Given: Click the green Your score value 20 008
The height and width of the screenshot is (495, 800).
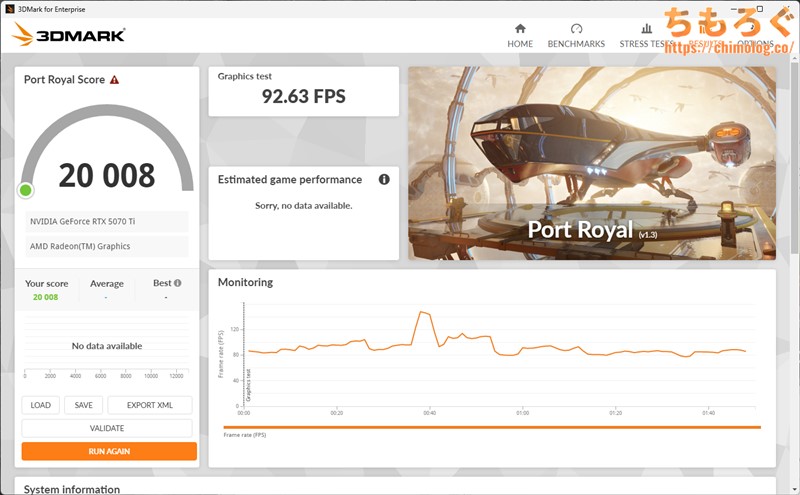Looking at the screenshot, I should [x=45, y=297].
